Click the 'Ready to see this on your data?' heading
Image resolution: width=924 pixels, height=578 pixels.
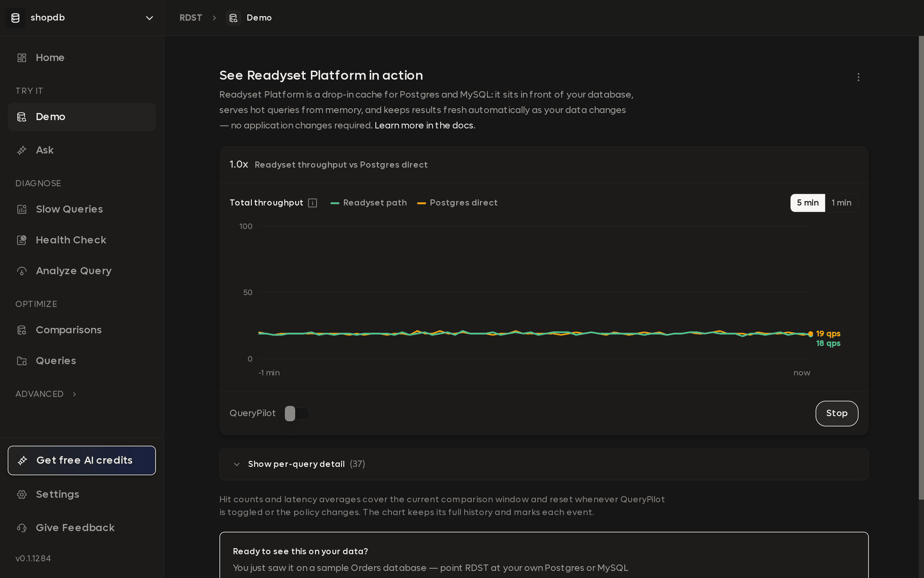[300, 551]
